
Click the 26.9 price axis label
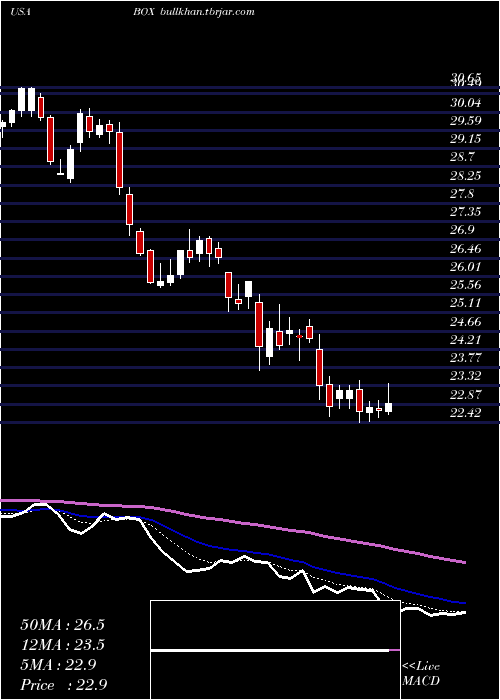point(462,230)
